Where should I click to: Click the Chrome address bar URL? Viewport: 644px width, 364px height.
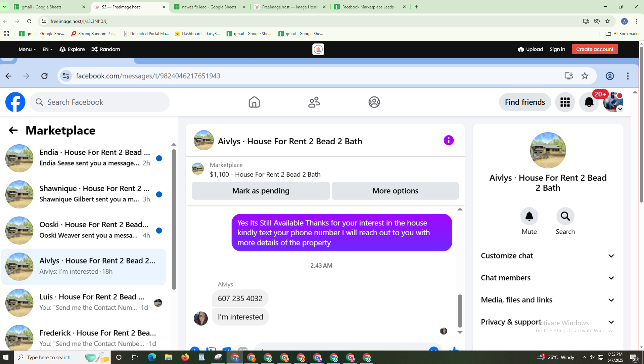(x=79, y=21)
